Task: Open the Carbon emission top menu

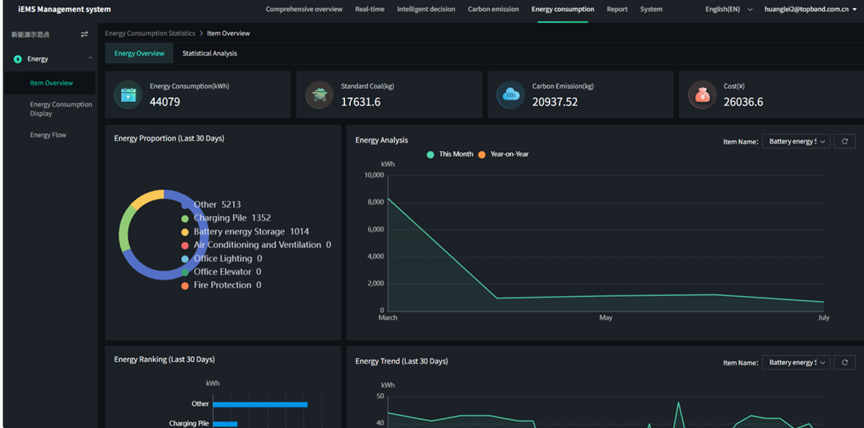Action: click(493, 9)
